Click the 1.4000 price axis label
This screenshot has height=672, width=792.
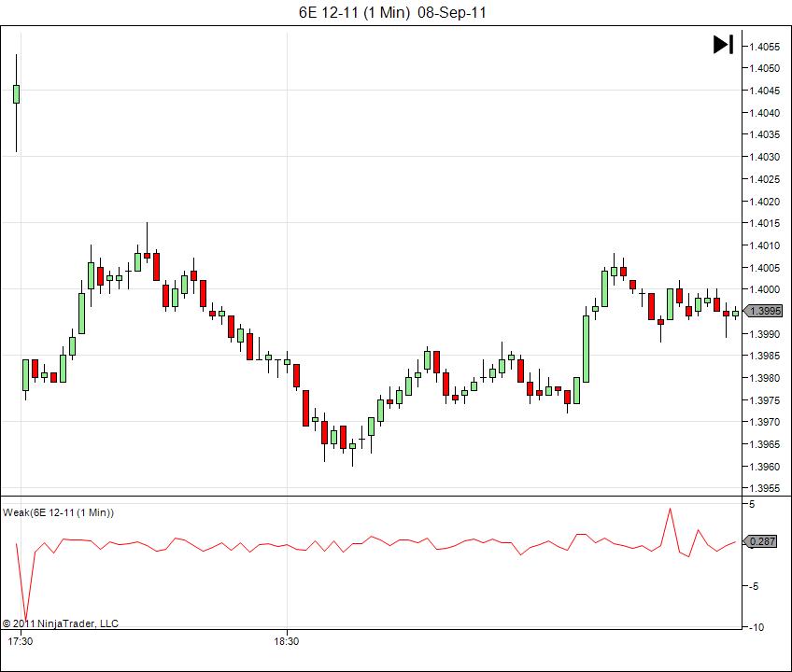click(764, 289)
